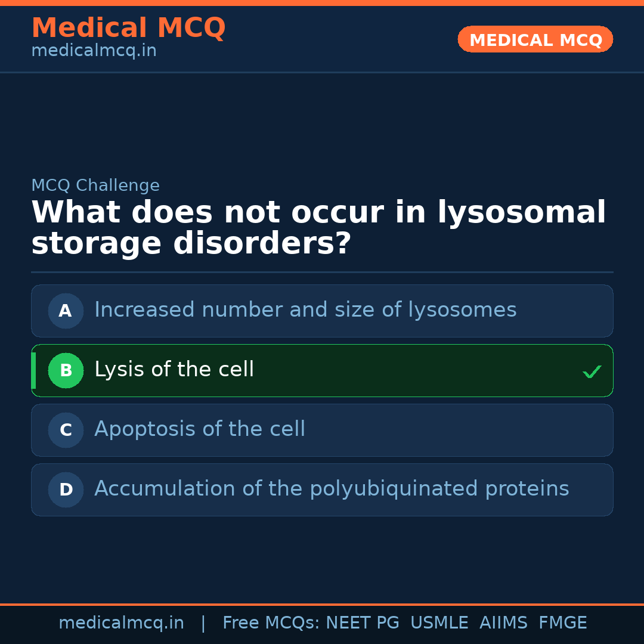Viewport: 644px width, 644px height.
Task: Click the letter C circle badge
Action: tap(66, 430)
